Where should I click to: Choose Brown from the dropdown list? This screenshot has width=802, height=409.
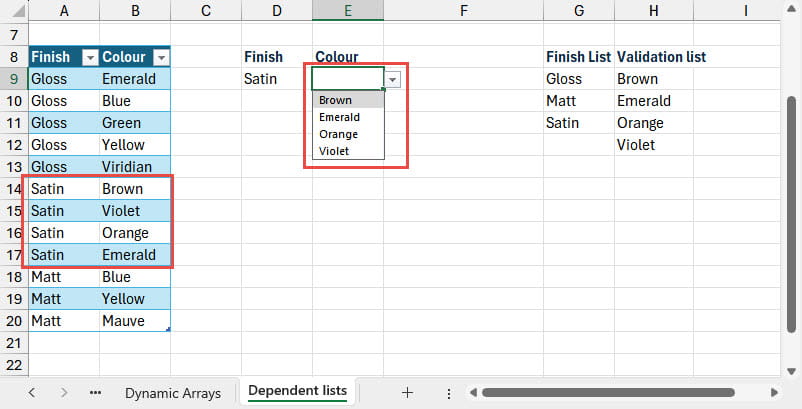click(x=336, y=100)
